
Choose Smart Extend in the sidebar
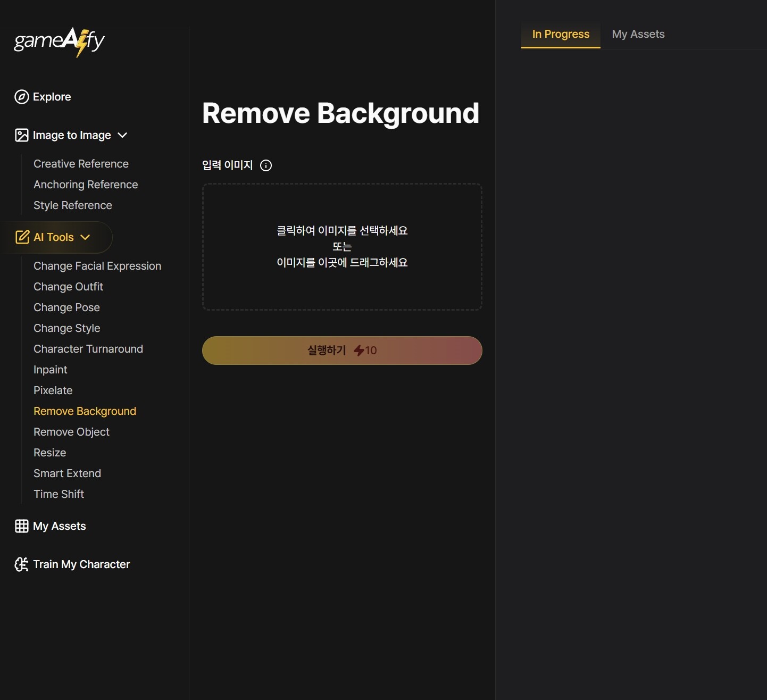coord(67,473)
